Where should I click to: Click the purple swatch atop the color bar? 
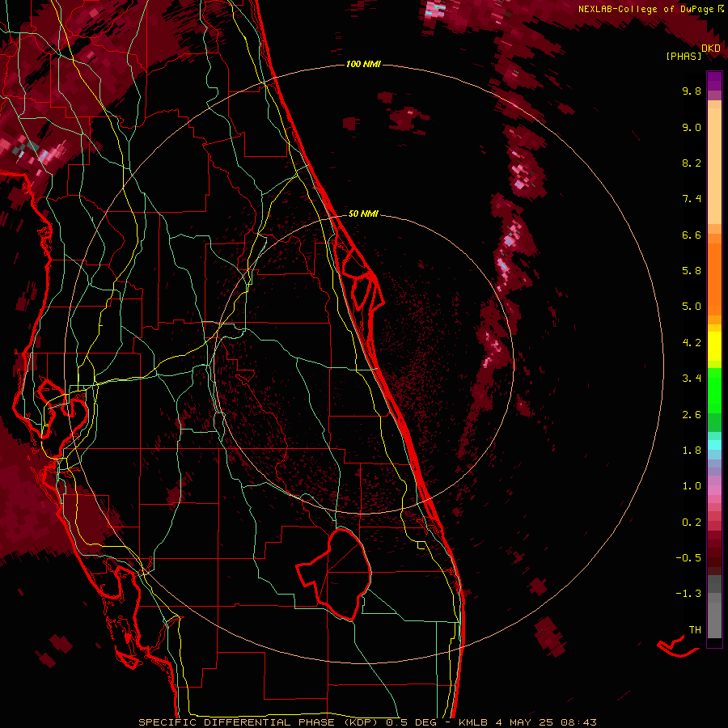click(714, 81)
